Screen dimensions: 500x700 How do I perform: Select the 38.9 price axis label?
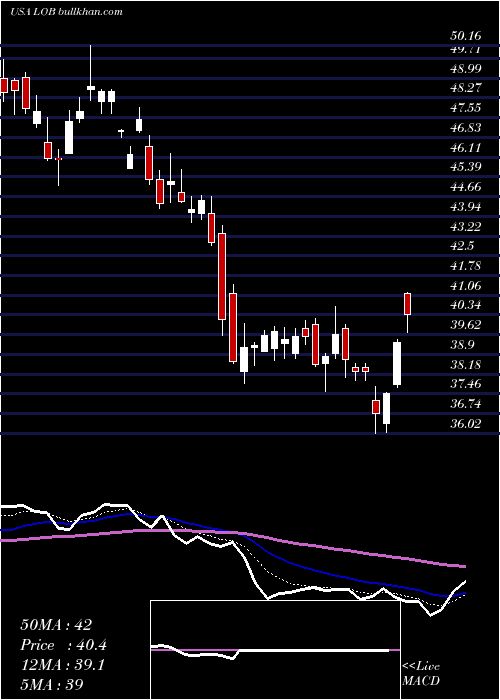click(462, 345)
